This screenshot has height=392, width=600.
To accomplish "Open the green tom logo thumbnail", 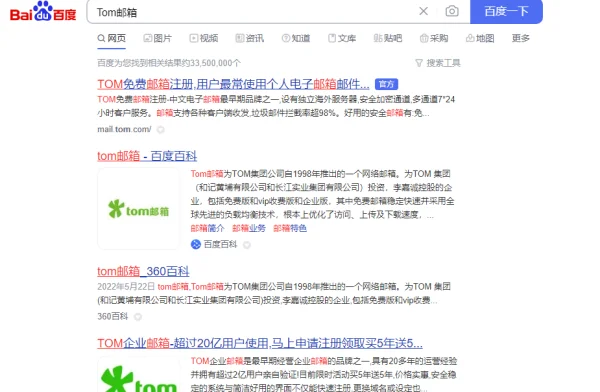I will point(139,374).
